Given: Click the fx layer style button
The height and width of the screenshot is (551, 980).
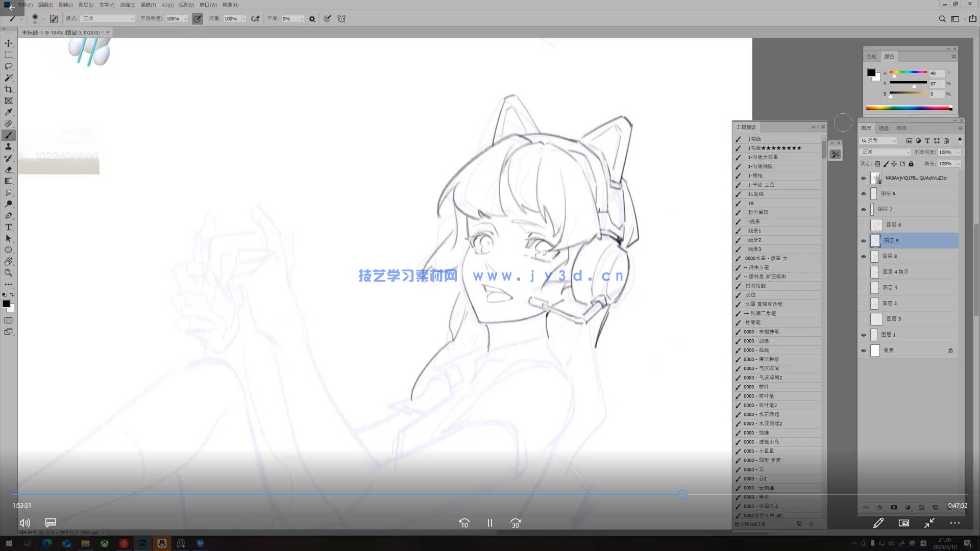Looking at the screenshot, I should [880, 508].
